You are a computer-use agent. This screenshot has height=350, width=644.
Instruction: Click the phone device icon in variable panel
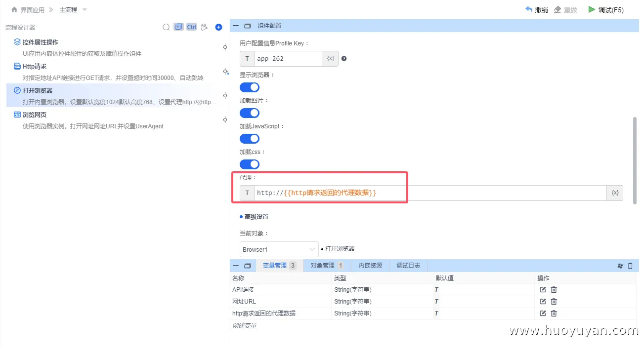pos(630,266)
